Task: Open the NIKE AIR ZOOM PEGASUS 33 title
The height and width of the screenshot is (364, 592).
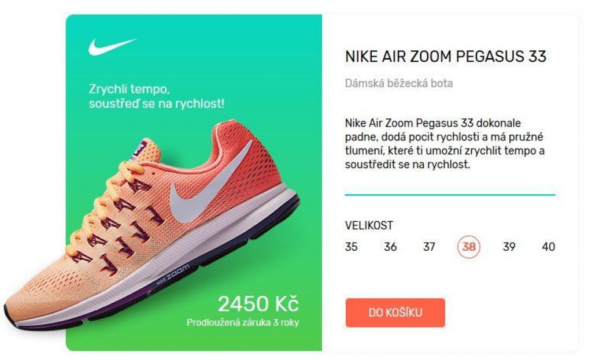Action: point(446,57)
